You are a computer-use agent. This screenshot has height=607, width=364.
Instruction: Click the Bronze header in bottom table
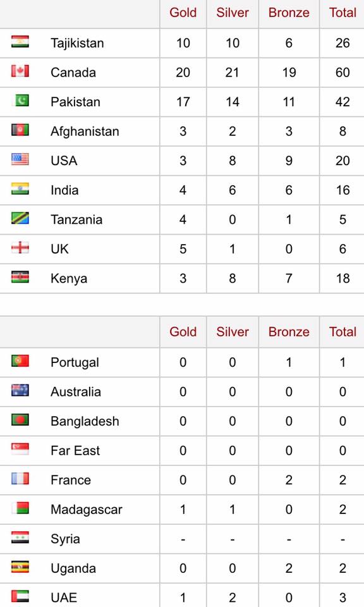pyautogui.click(x=289, y=332)
